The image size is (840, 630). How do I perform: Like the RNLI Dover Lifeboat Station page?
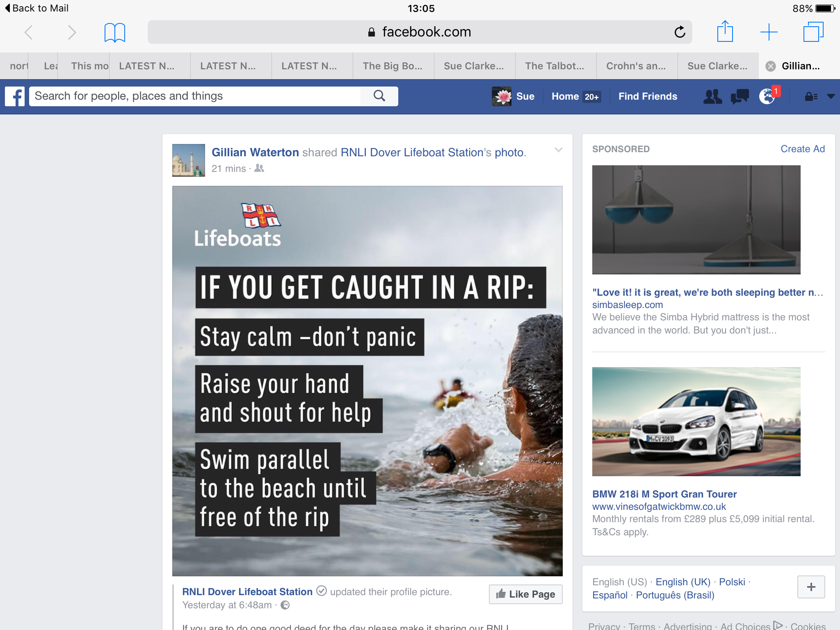coord(525,594)
